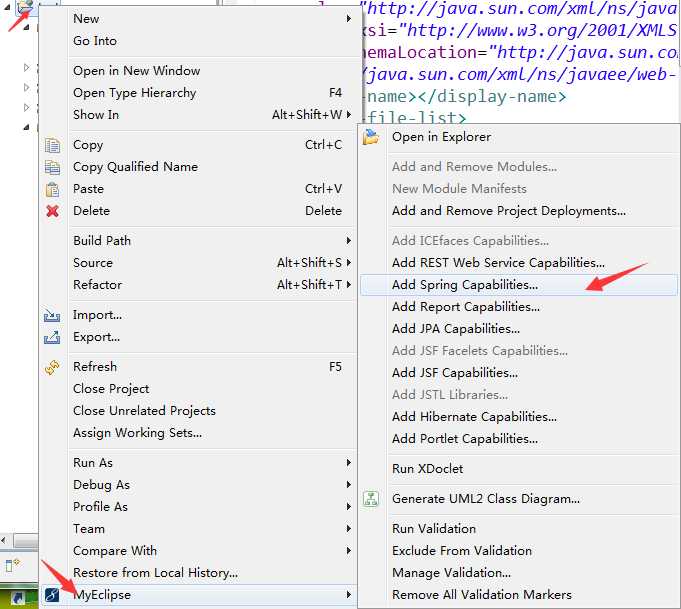Click the project folder icon in the tree
This screenshot has width=681, height=609.
pyautogui.click(x=25, y=6)
